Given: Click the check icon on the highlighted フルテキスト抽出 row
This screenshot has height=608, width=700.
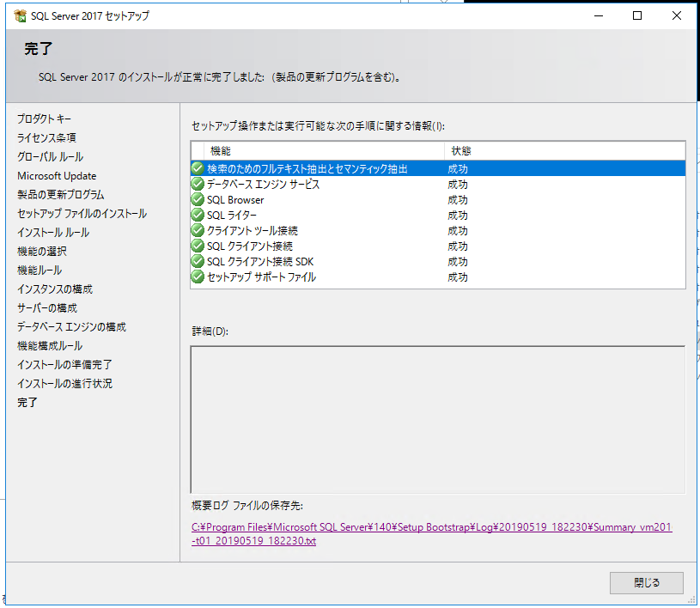Looking at the screenshot, I should click(x=198, y=168).
